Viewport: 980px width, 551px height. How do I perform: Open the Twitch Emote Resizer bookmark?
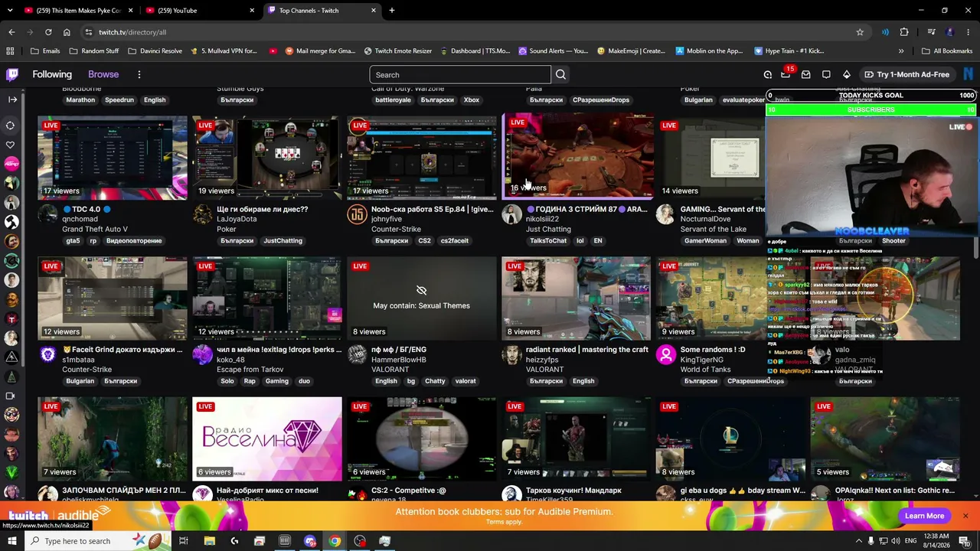pyautogui.click(x=398, y=51)
